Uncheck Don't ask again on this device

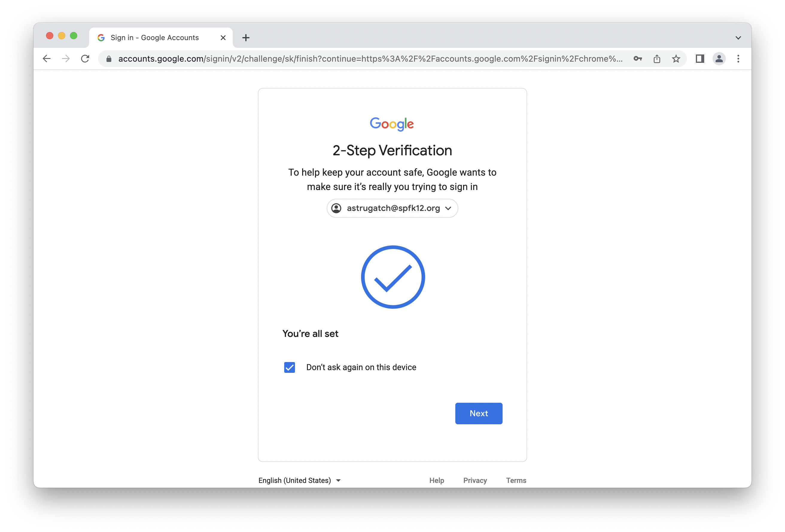290,367
